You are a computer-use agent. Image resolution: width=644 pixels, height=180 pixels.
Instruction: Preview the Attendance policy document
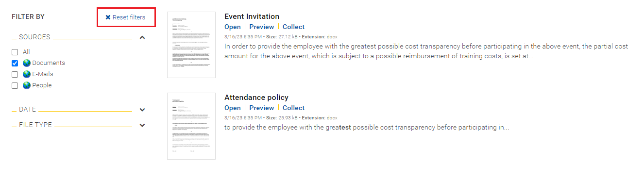[262, 108]
